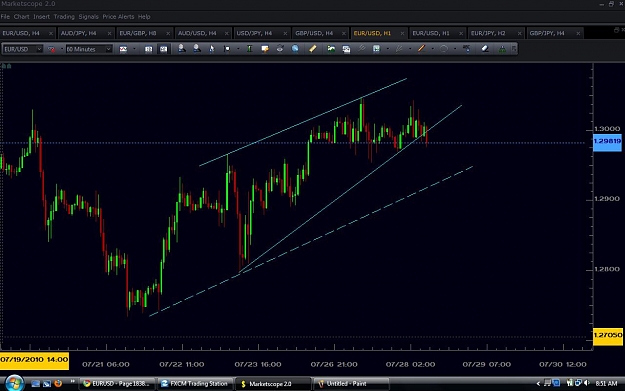Close the AUD/JPY, H4 tab
Image resolution: width=625 pixels, height=391 pixels.
coord(109,33)
